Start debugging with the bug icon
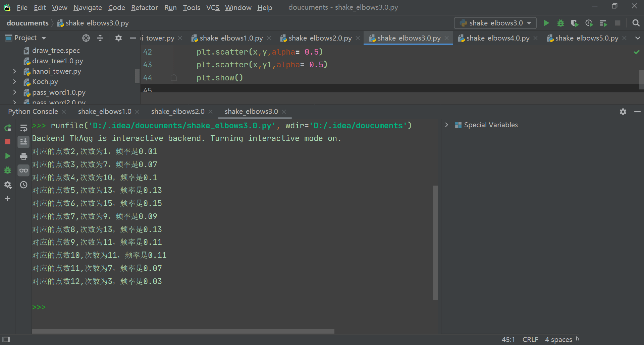Image resolution: width=644 pixels, height=345 pixels. coord(560,23)
